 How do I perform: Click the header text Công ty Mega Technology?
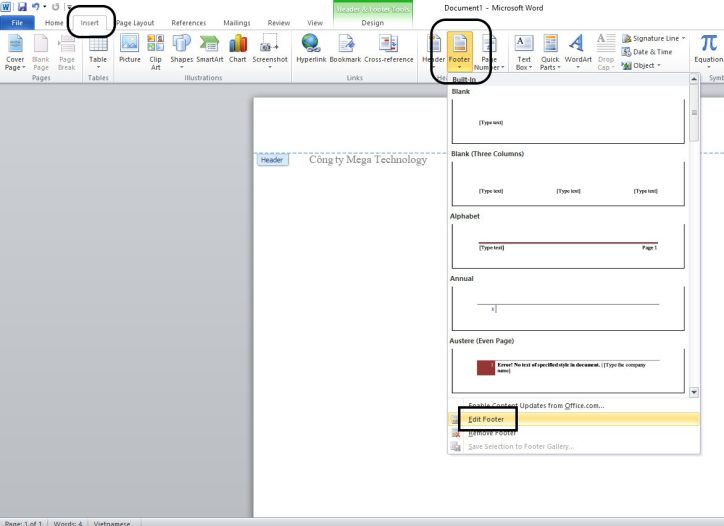[368, 160]
